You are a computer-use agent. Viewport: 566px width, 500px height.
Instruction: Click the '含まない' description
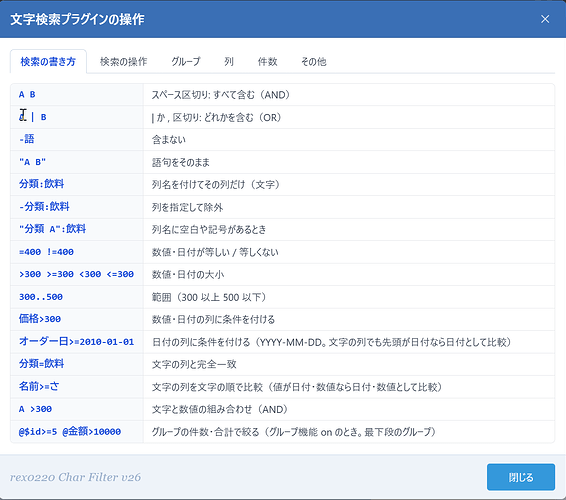[x=169, y=140]
